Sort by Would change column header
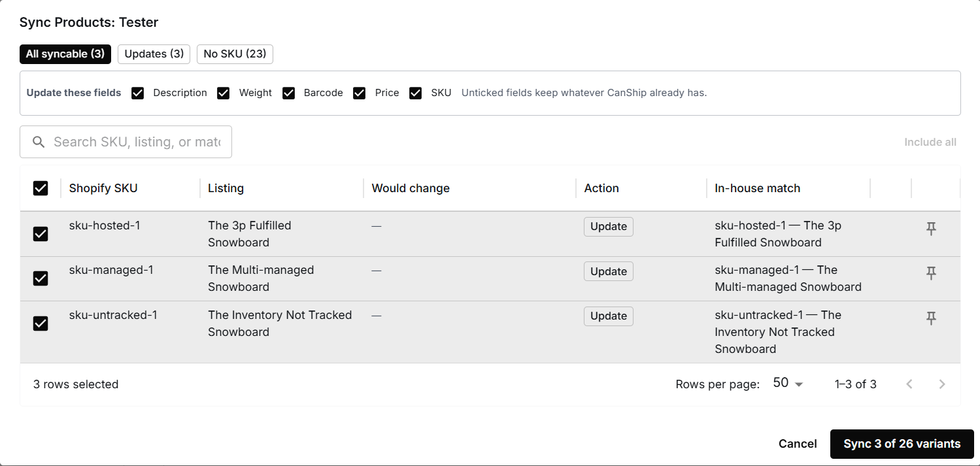The height and width of the screenshot is (466, 980). click(x=411, y=188)
